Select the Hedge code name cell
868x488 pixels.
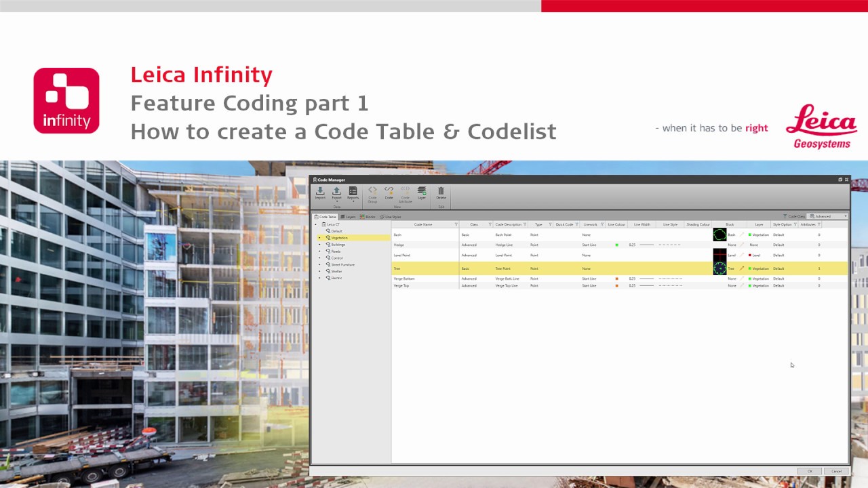click(425, 245)
